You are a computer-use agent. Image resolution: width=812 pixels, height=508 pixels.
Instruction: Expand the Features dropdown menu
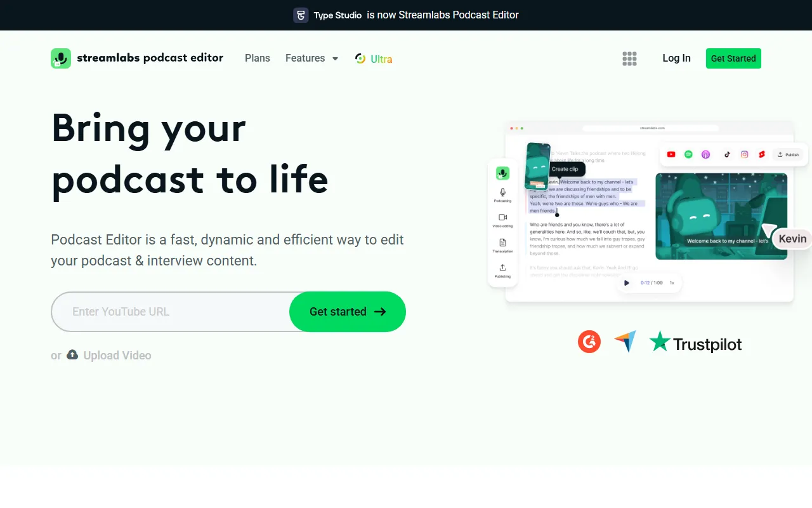pos(311,58)
